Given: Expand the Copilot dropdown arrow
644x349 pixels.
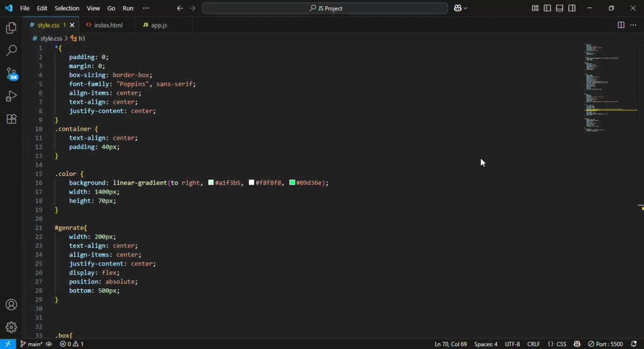Looking at the screenshot, I should (x=465, y=8).
